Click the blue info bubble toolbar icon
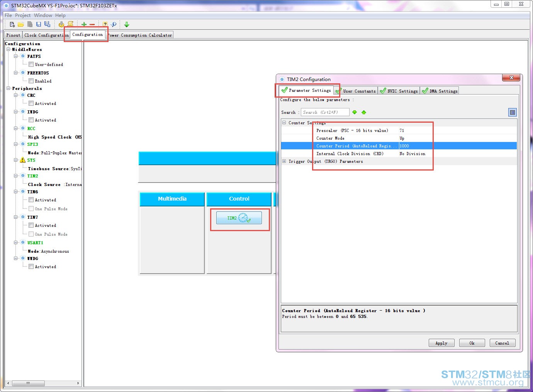 (114, 24)
